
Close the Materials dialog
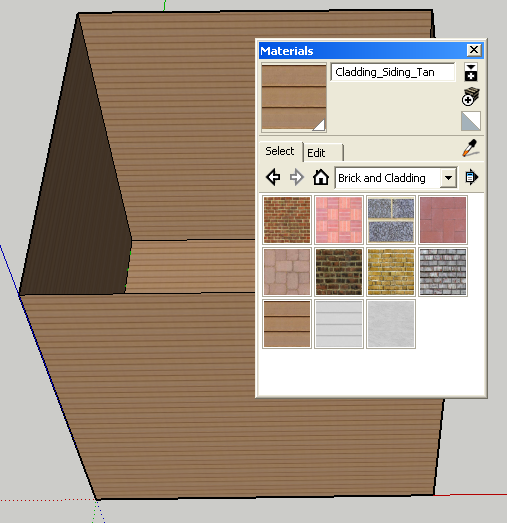point(474,50)
